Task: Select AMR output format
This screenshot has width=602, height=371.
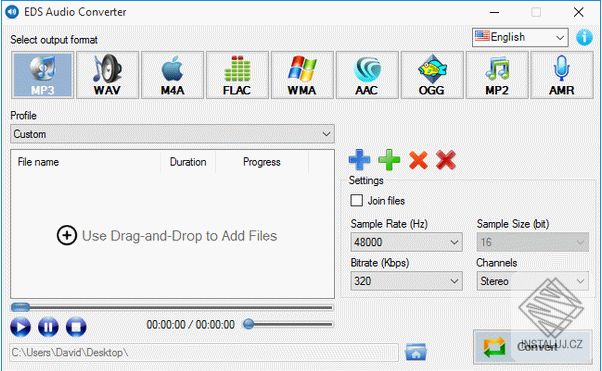Action: point(562,75)
